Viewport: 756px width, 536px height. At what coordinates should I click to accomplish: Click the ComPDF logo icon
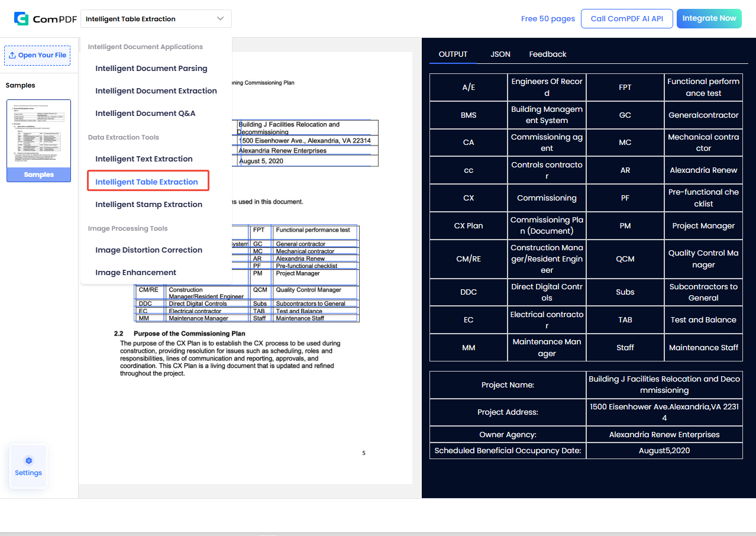point(22,18)
